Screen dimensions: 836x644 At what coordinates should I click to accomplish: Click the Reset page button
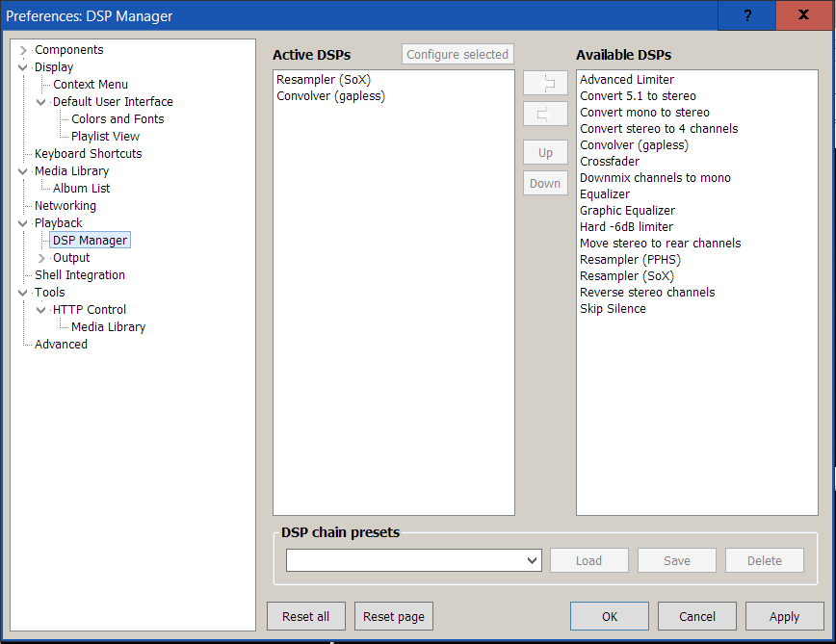394,616
